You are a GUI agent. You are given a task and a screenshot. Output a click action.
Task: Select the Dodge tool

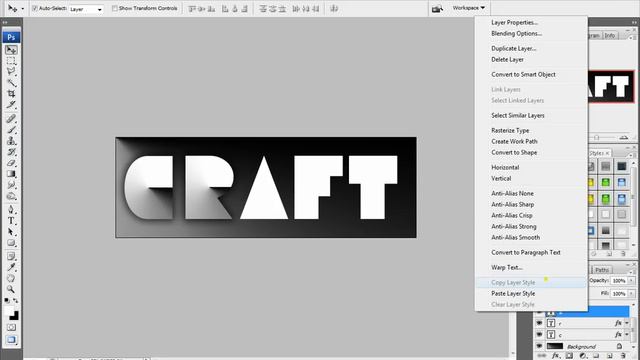pyautogui.click(x=11, y=196)
